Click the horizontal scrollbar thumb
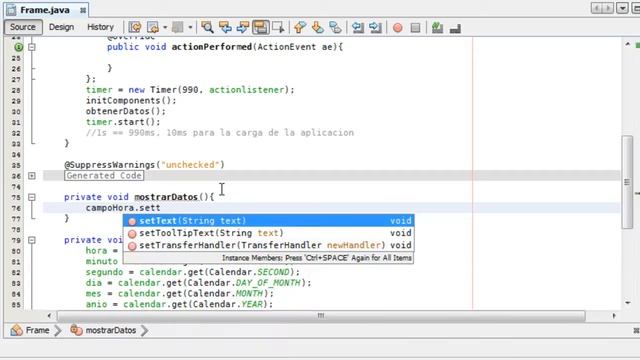The width and height of the screenshot is (640, 360). tap(321, 316)
